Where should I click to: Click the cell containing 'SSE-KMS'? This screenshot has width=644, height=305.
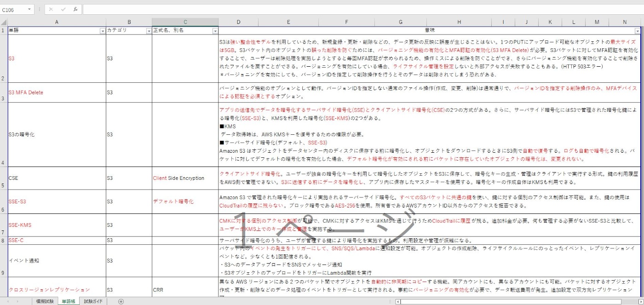point(57,225)
